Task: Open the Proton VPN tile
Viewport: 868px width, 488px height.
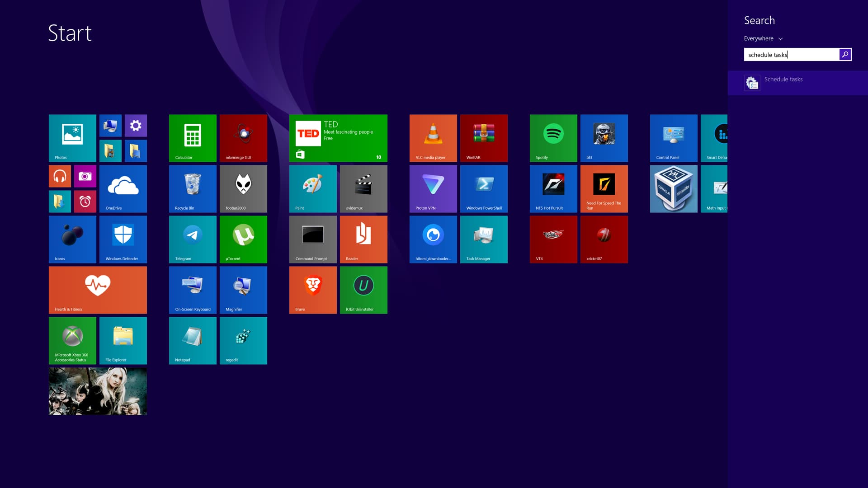Action: 433,188
